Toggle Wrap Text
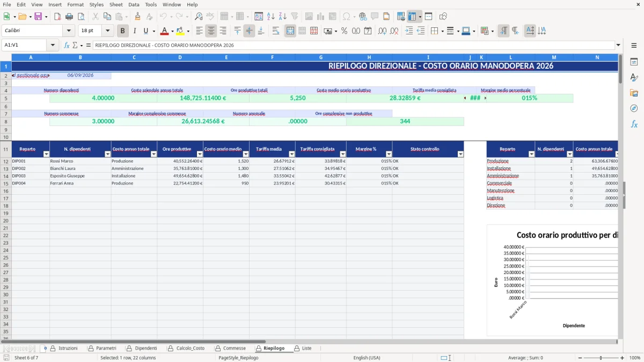The width and height of the screenshot is (644, 362). [x=276, y=31]
